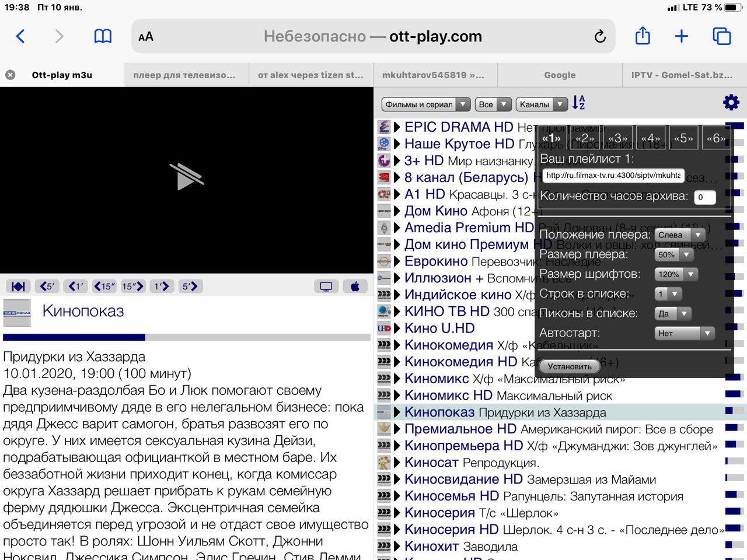Skip forward 15 seconds

pos(133,286)
